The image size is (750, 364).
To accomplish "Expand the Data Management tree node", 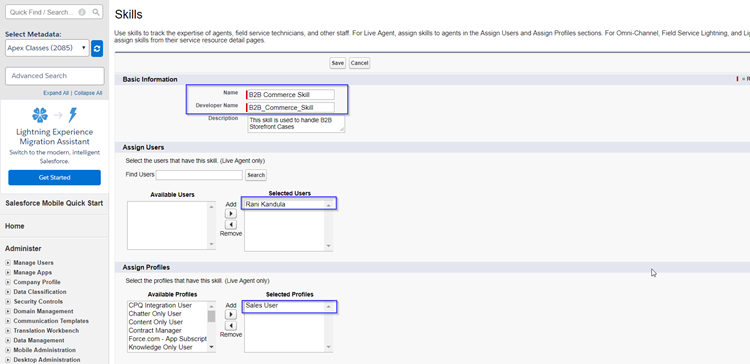I will click(x=8, y=341).
